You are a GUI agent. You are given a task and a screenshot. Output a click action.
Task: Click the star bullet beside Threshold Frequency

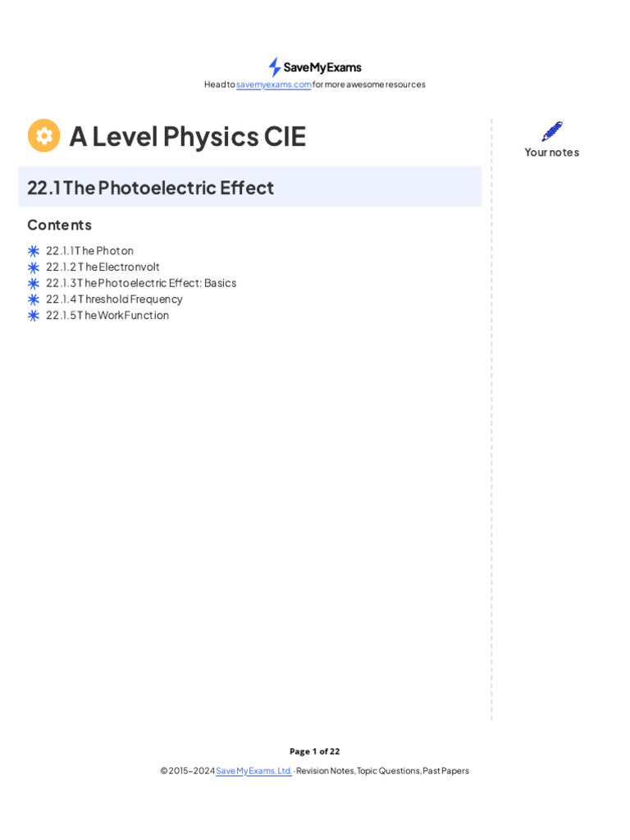click(34, 299)
